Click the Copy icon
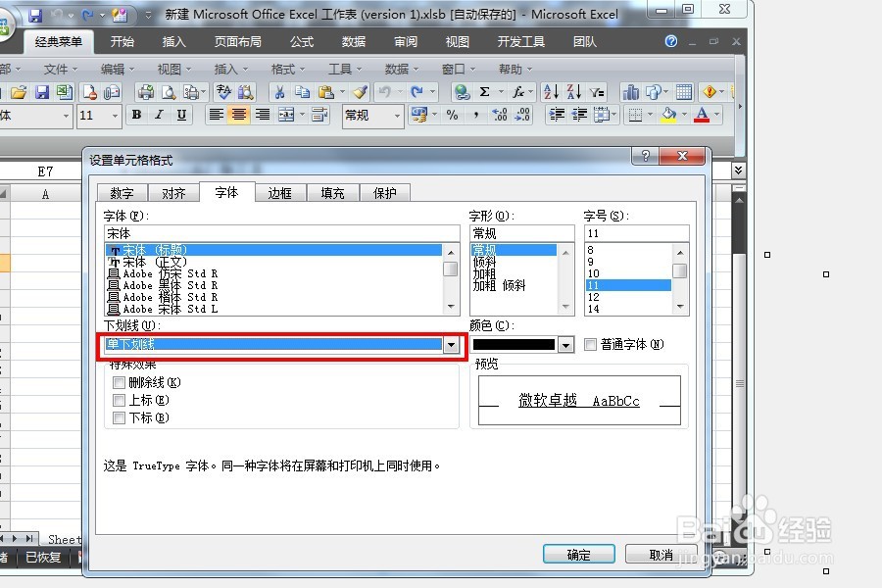Viewport: 882px width, 588px height. point(303,92)
